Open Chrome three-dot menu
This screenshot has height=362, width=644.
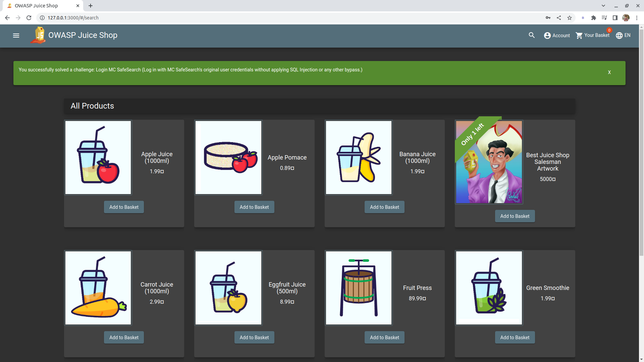click(637, 18)
